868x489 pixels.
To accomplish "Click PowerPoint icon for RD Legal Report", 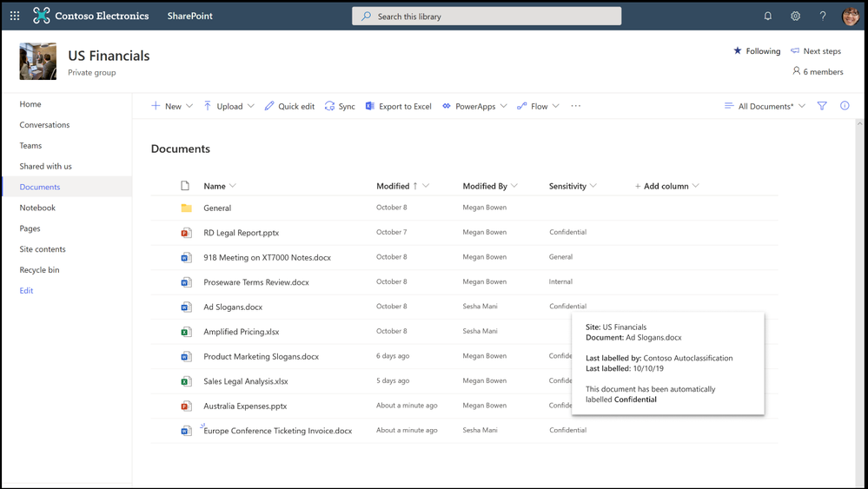I will 187,233.
